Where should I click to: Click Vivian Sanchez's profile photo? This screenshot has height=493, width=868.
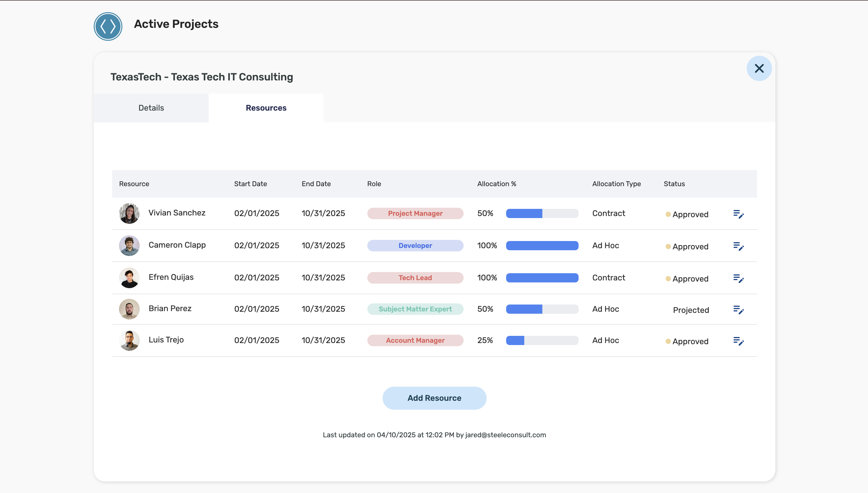(x=129, y=213)
